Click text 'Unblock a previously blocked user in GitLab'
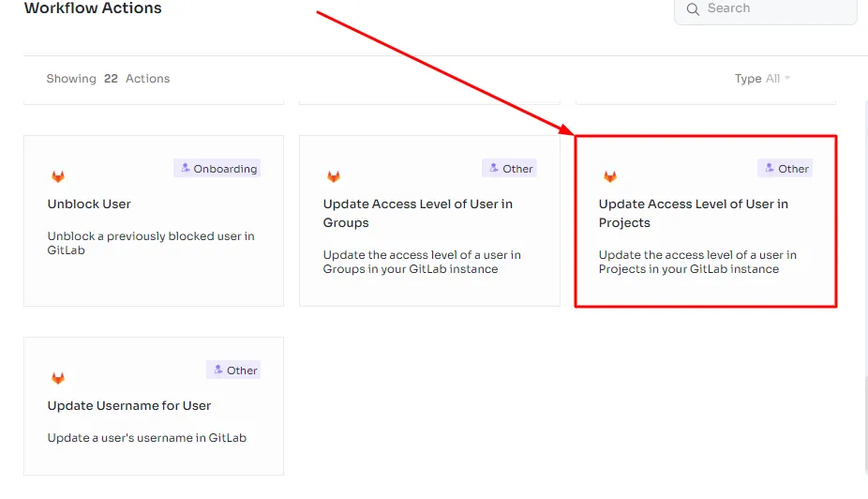Viewport: 868px width, 499px height. (x=151, y=243)
